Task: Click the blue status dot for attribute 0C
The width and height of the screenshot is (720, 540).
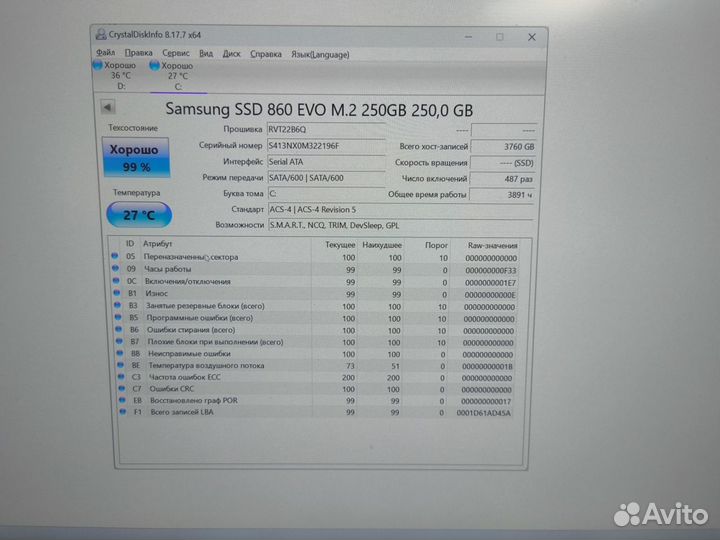Action: pos(116,281)
